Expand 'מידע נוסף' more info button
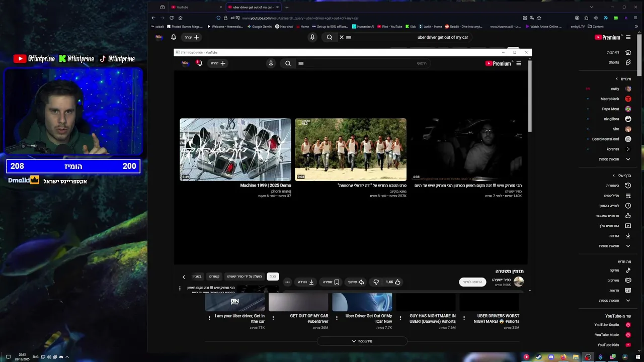The image size is (644, 362). 362,341
